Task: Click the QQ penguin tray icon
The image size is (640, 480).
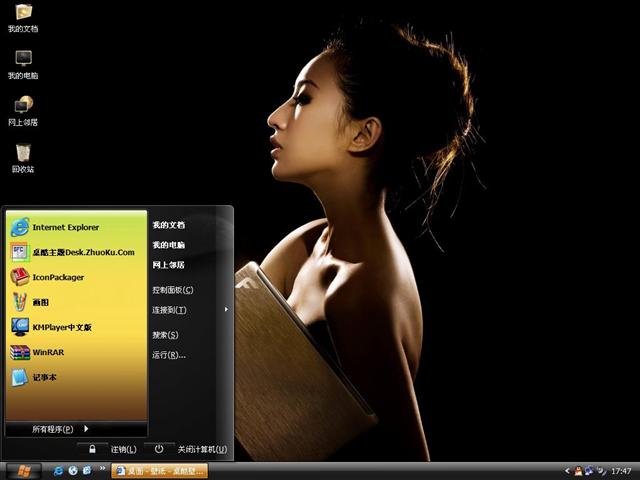Action: 578,471
